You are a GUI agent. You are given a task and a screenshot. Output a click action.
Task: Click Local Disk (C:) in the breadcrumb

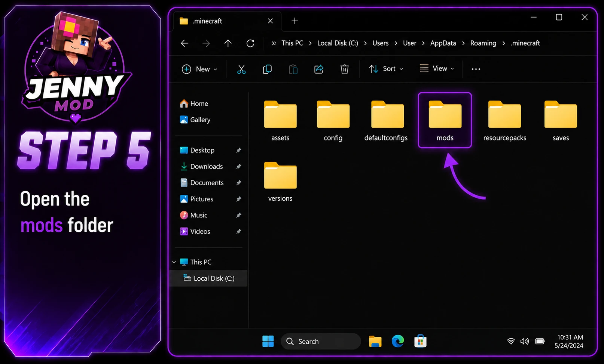[x=338, y=43]
